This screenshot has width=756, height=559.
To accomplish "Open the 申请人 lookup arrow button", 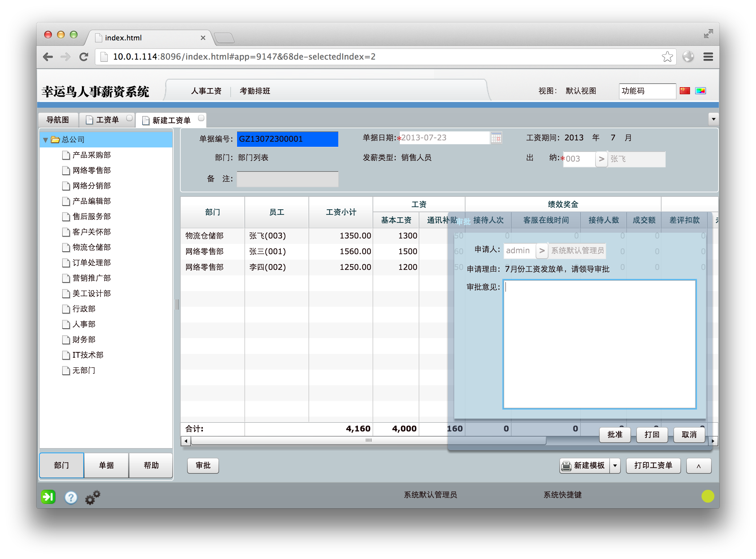I will (x=542, y=251).
